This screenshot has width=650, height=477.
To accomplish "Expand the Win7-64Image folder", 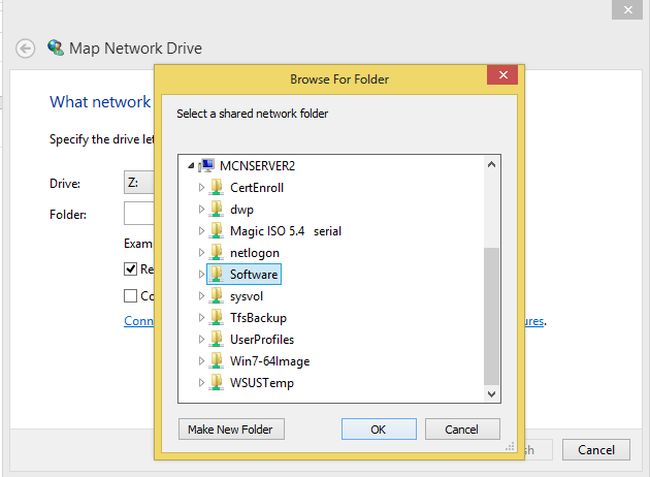I will [201, 361].
